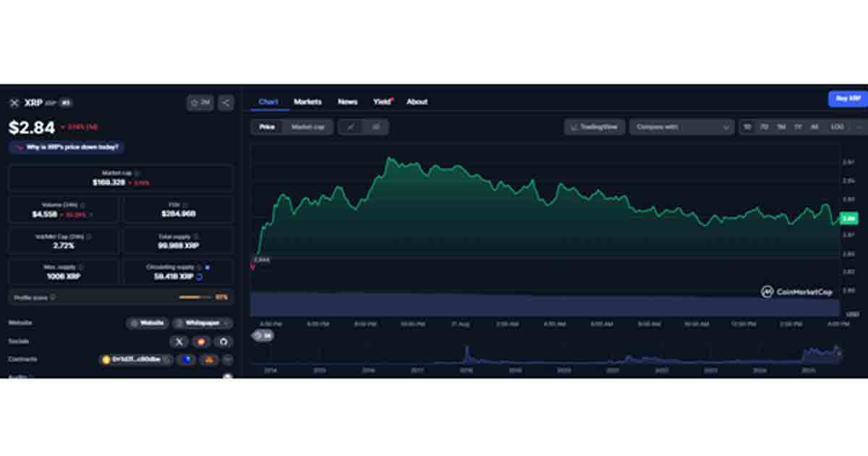
Task: Click the XRP coin logo
Action: (14, 103)
